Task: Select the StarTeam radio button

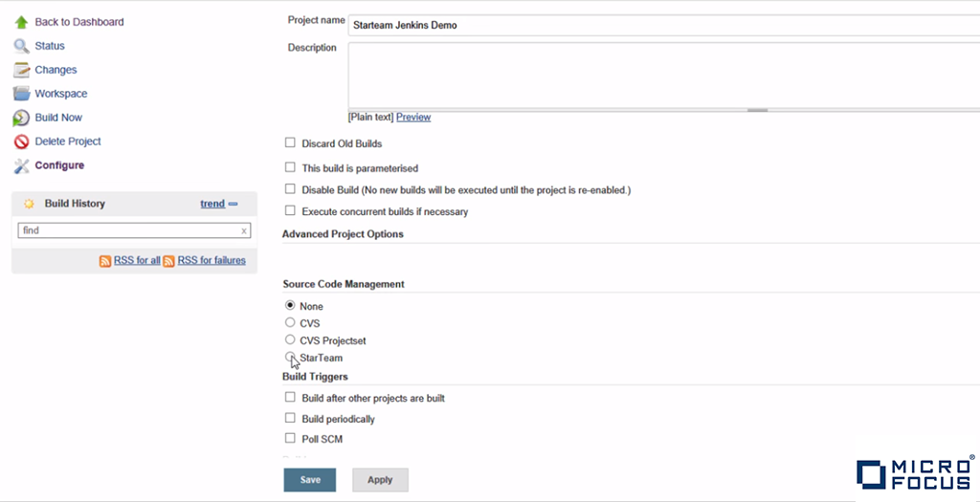Action: click(290, 357)
